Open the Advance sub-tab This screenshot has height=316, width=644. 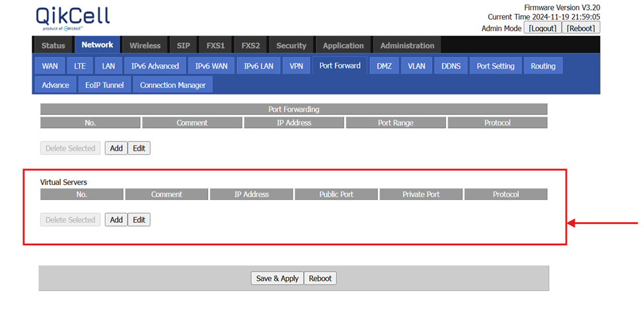pos(55,85)
